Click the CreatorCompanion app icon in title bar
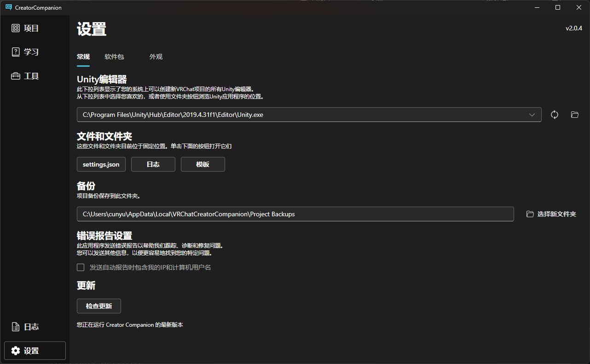590x364 pixels. point(8,7)
